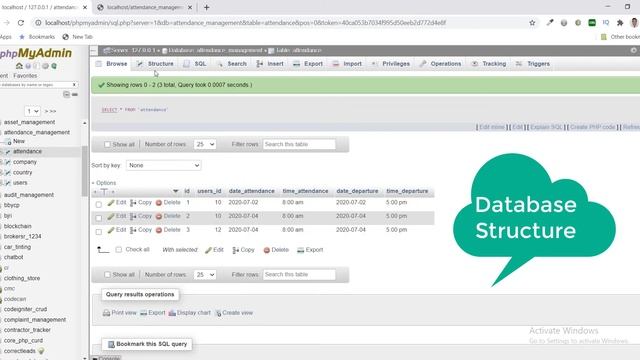Open lower Number of rows dropdown

[x=205, y=275]
